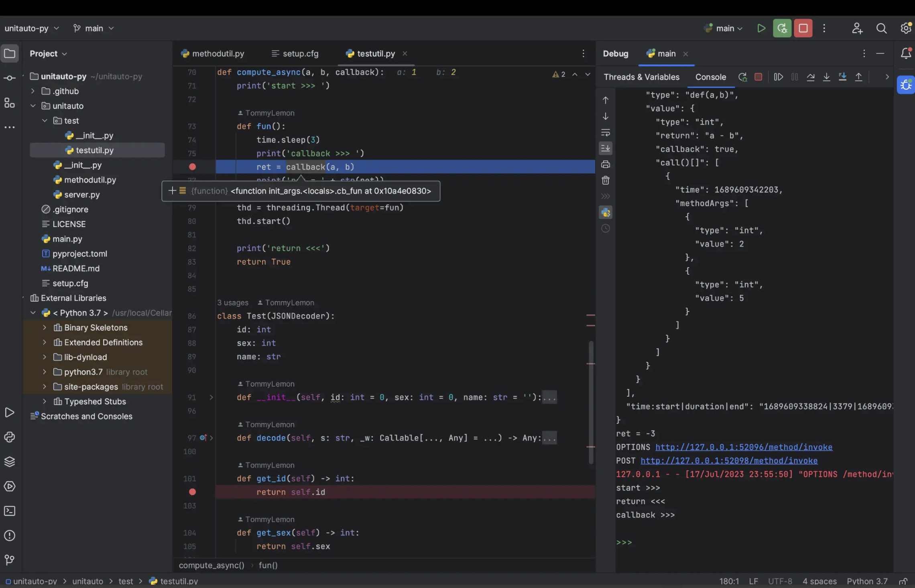The image size is (915, 588).
Task: Toggle breakpoint on the callback(a, b) line
Action: point(193,167)
